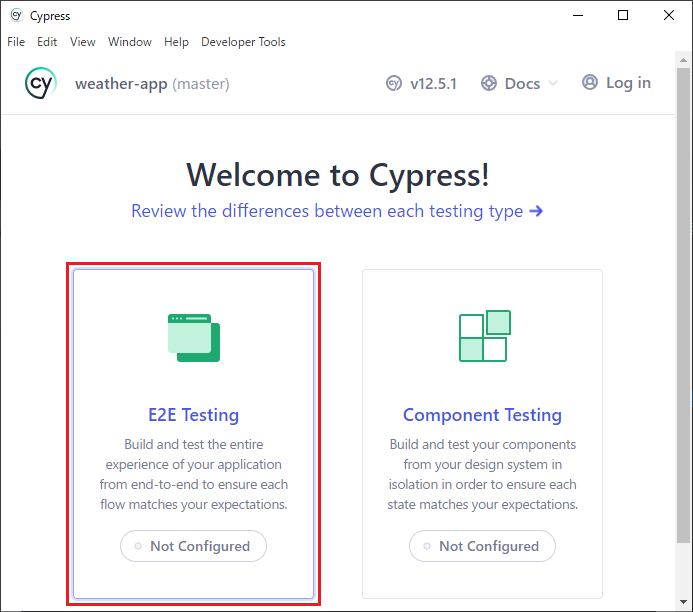Click the scrollbar up arrow
The height and width of the screenshot is (612, 693).
(x=684, y=60)
